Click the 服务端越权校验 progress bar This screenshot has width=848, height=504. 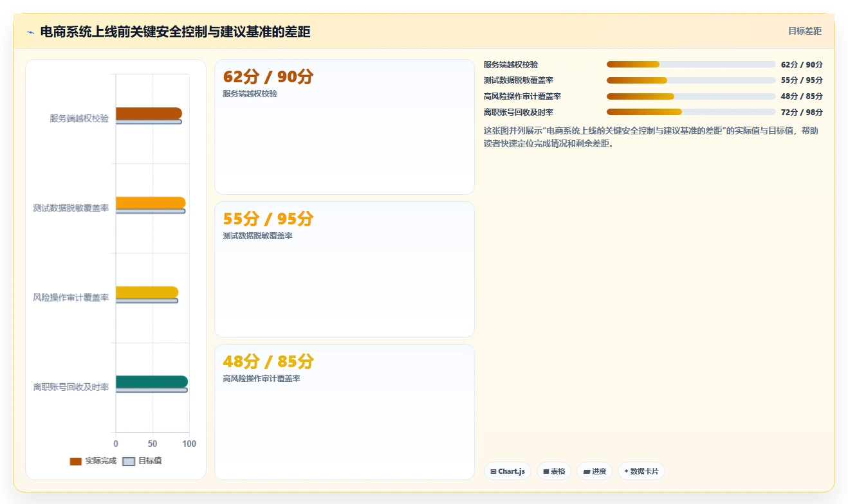point(691,64)
